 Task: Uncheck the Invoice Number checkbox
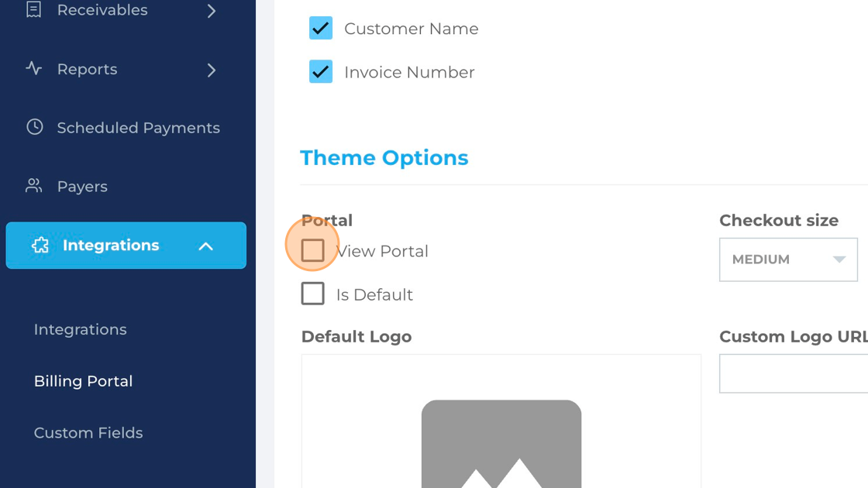coord(321,72)
